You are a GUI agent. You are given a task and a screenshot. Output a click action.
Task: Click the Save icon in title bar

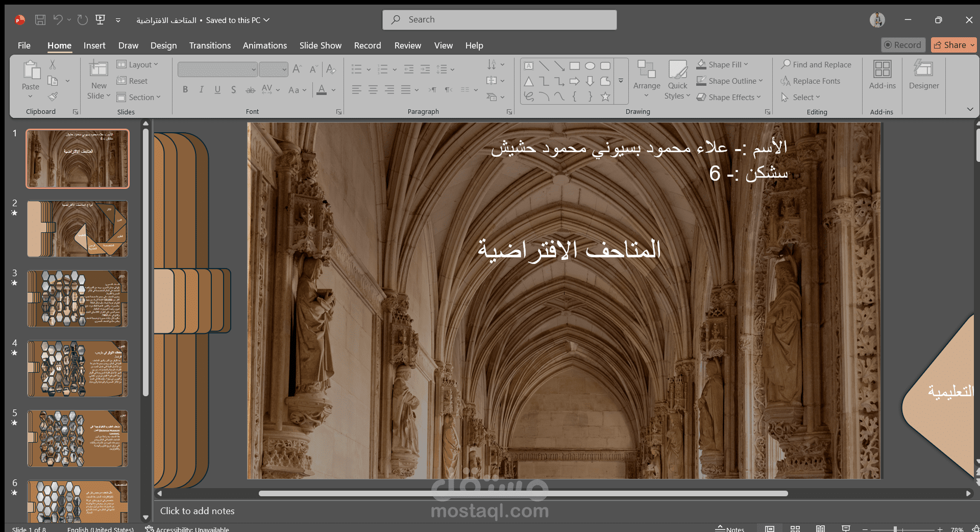(x=40, y=20)
